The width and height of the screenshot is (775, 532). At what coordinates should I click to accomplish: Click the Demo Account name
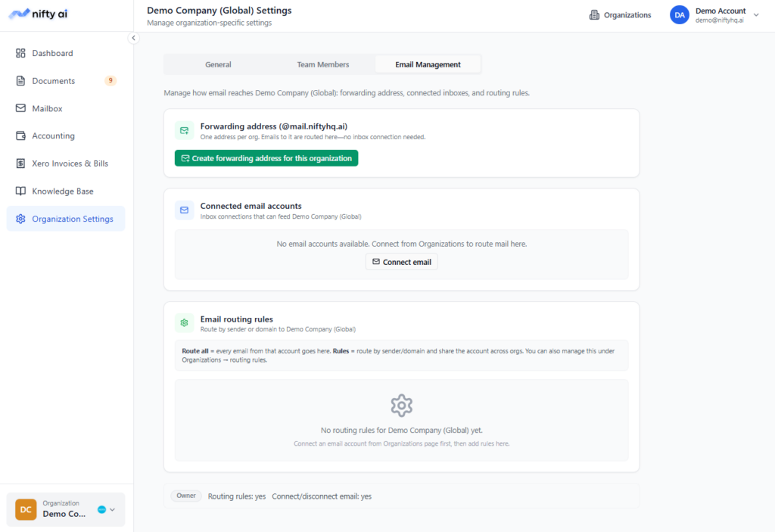click(x=721, y=11)
